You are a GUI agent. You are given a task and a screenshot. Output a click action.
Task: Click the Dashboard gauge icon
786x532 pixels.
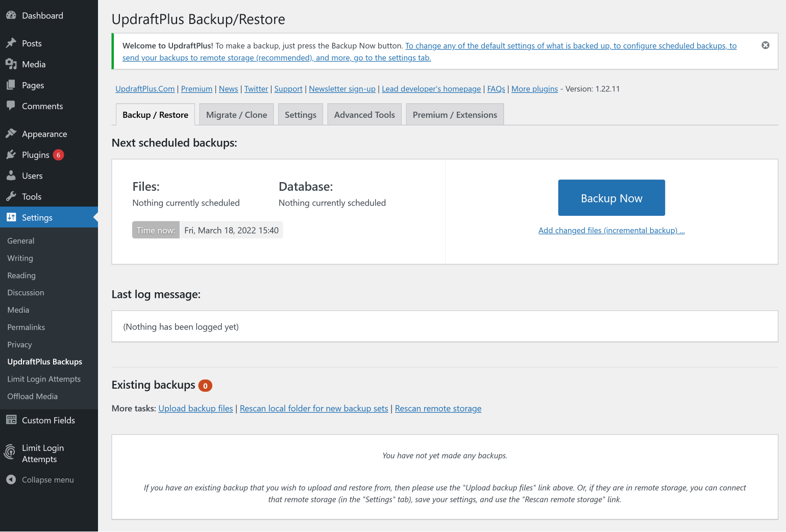[11, 15]
